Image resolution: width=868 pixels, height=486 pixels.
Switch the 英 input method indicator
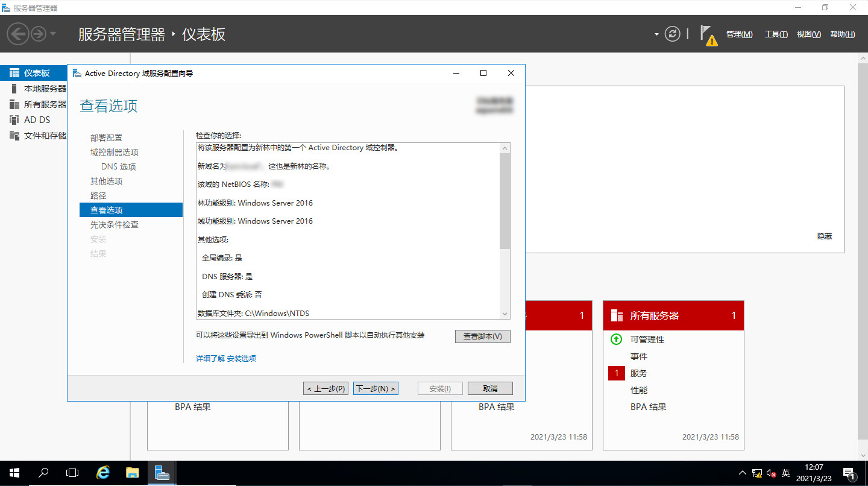pos(785,473)
